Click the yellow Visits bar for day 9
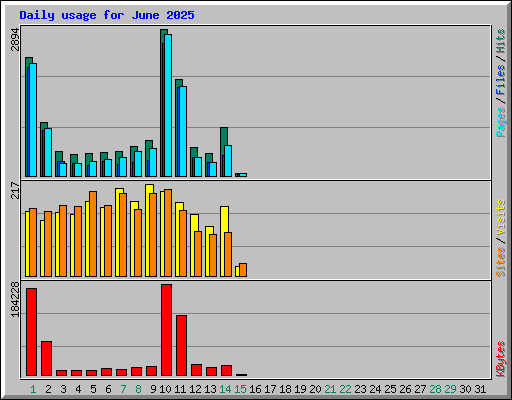This screenshot has height=400, width=512. tap(148, 230)
